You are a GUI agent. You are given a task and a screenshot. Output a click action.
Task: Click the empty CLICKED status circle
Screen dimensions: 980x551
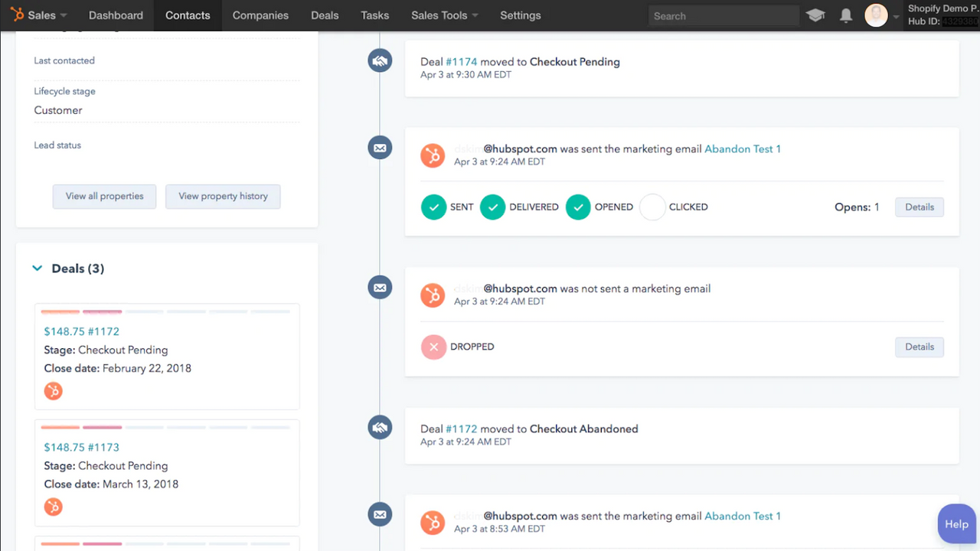click(x=652, y=207)
